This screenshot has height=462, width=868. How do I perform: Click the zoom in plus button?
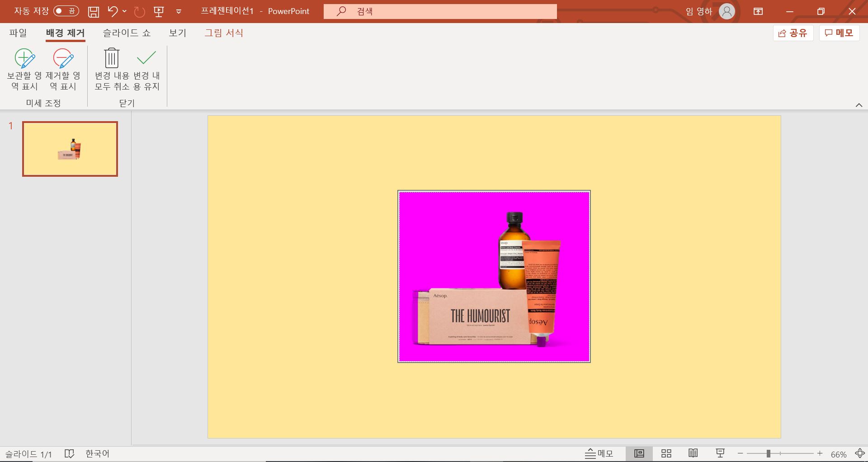click(820, 453)
